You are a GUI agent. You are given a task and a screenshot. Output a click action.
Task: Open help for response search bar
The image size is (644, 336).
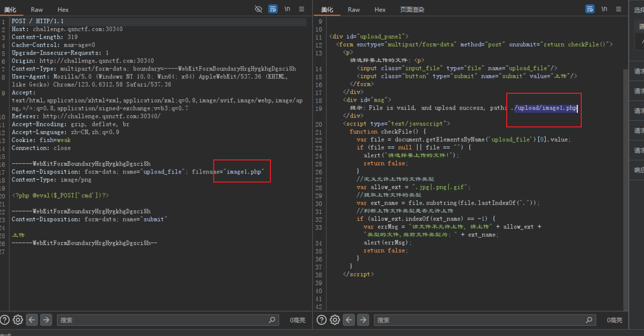[x=322, y=320]
